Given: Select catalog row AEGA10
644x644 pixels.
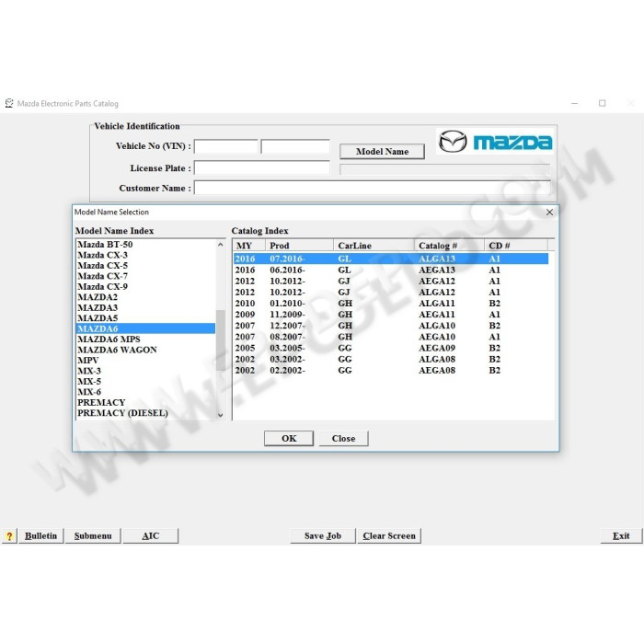Looking at the screenshot, I should click(x=391, y=337).
